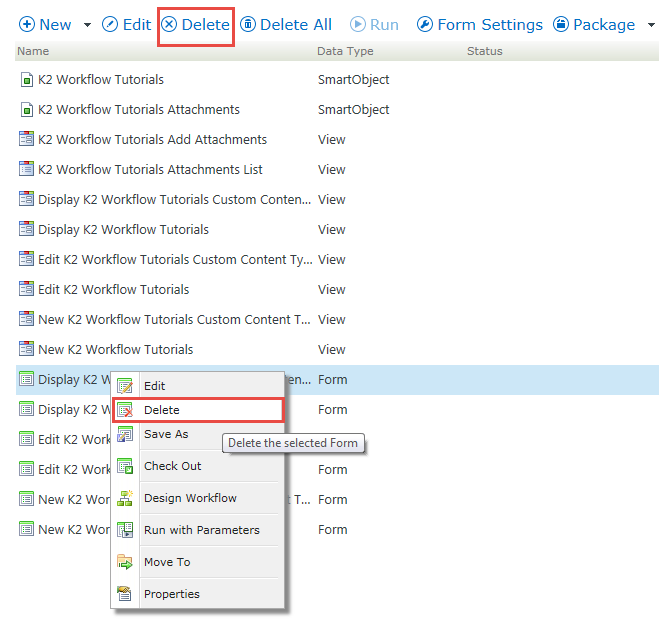Click the Package toolbar label
Screen dimensions: 659x632
[x=604, y=25]
